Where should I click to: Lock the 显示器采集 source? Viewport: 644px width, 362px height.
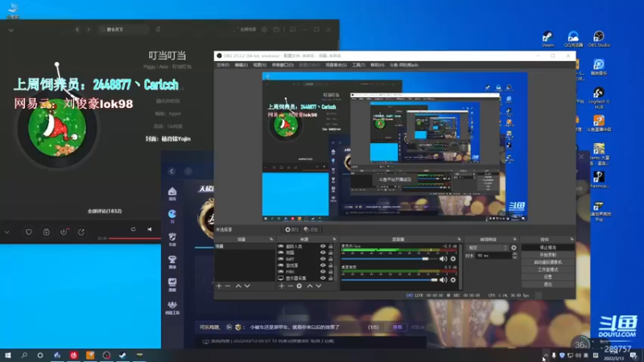pos(331,278)
